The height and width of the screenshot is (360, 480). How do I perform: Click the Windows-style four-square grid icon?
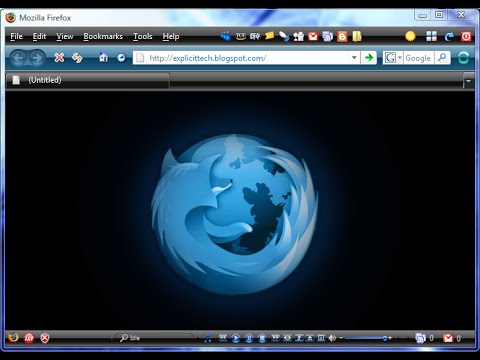pyautogui.click(x=431, y=36)
